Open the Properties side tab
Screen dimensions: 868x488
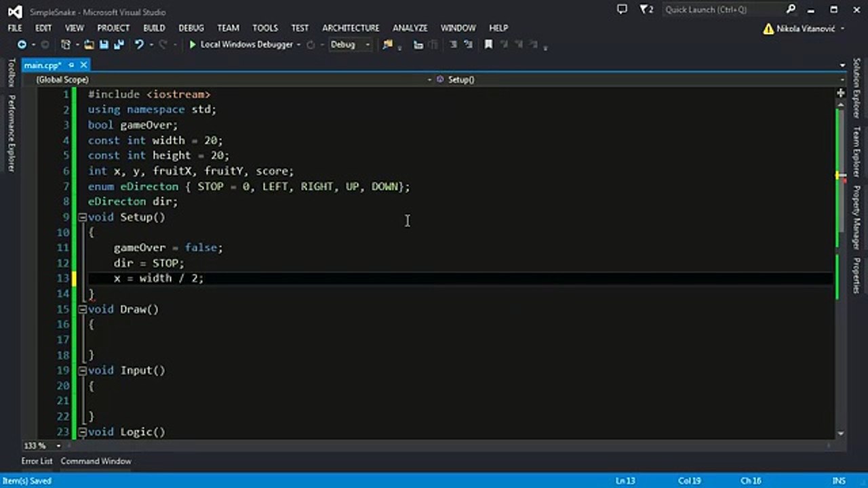click(856, 275)
